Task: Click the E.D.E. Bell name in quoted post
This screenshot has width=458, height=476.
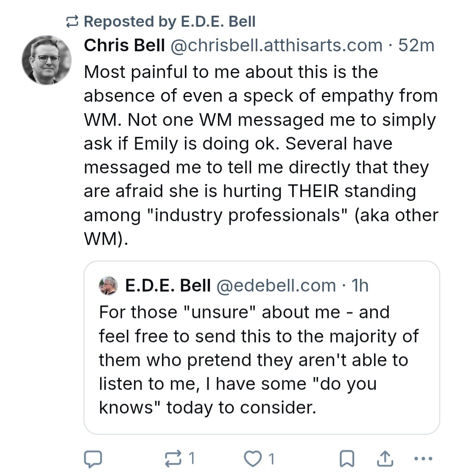Action: [168, 286]
